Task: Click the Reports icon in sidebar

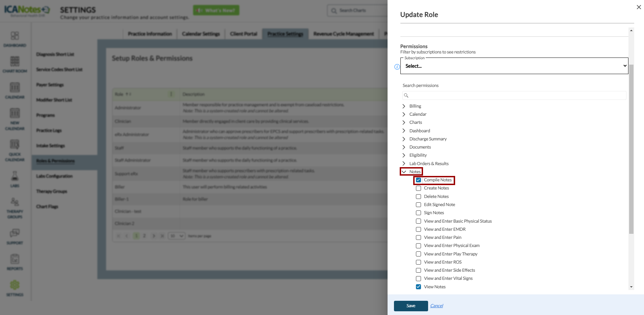Action: (x=15, y=260)
